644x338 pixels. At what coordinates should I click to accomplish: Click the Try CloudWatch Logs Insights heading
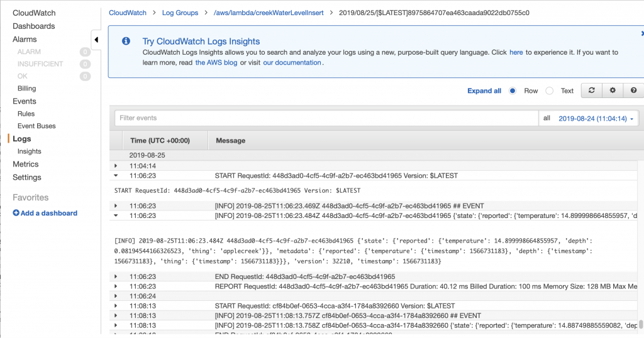[x=201, y=41]
